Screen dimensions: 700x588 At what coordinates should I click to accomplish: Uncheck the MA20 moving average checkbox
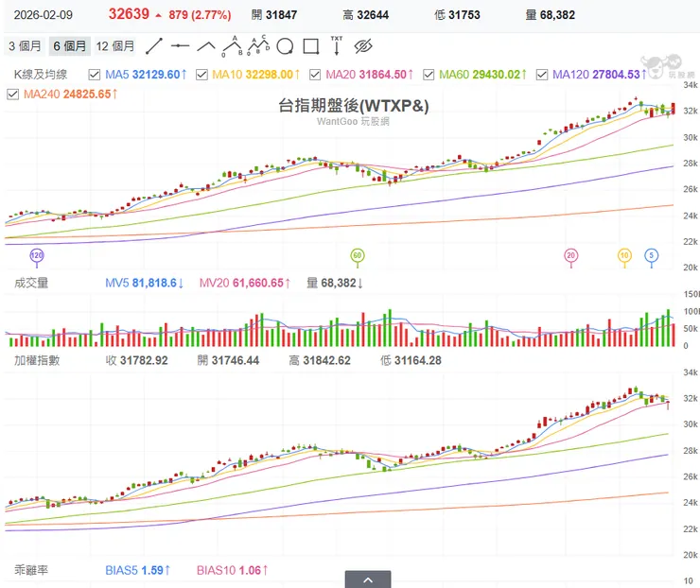click(x=315, y=75)
